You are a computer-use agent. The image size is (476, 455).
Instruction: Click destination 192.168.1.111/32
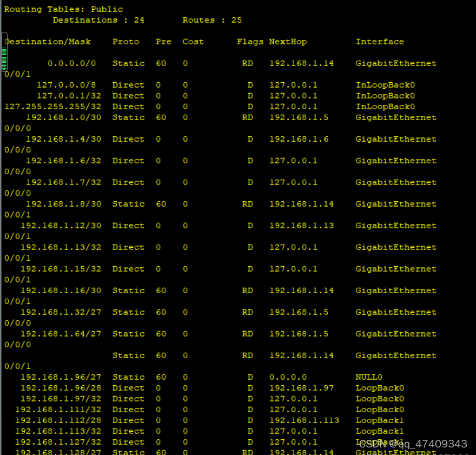click(x=58, y=410)
